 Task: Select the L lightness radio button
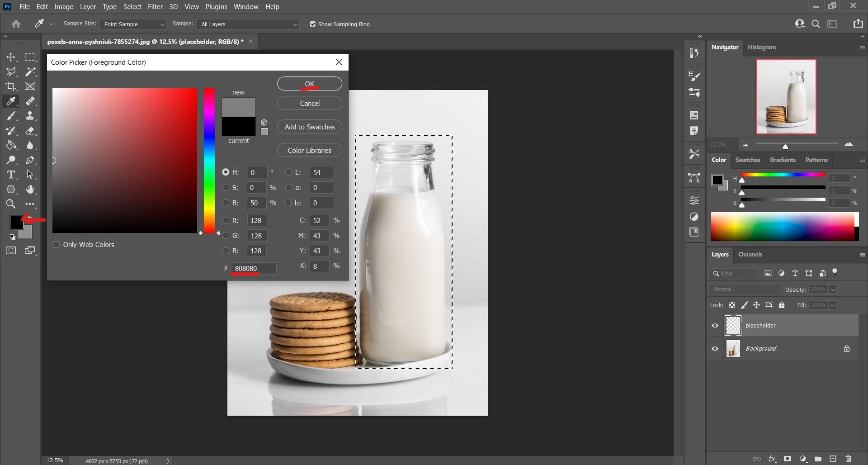288,172
